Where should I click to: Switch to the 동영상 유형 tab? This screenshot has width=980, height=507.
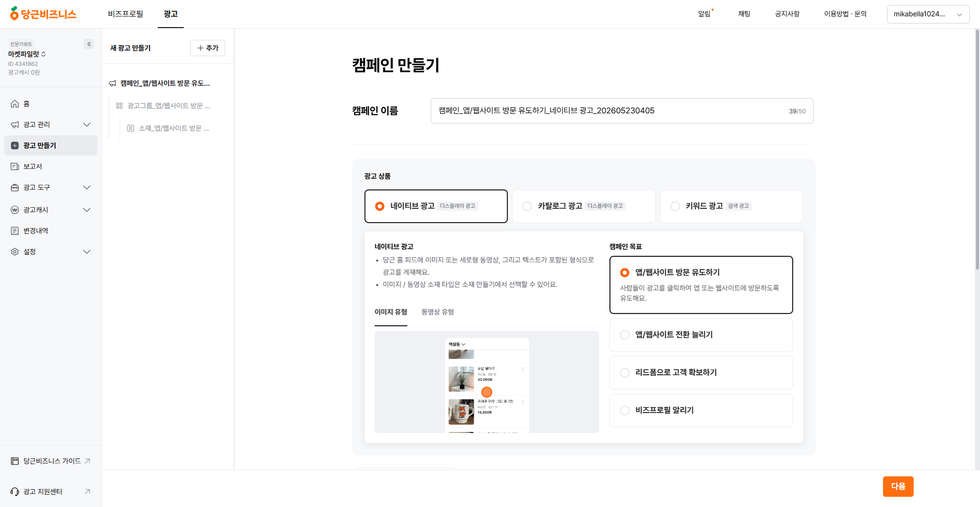[437, 312]
